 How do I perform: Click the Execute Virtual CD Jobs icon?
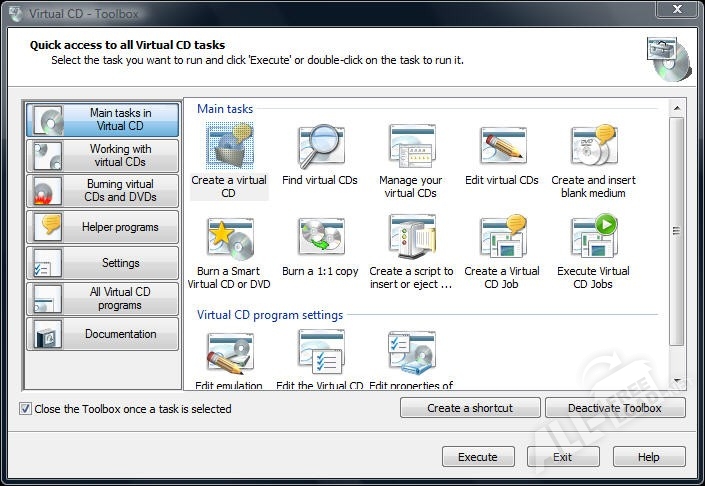[593, 238]
